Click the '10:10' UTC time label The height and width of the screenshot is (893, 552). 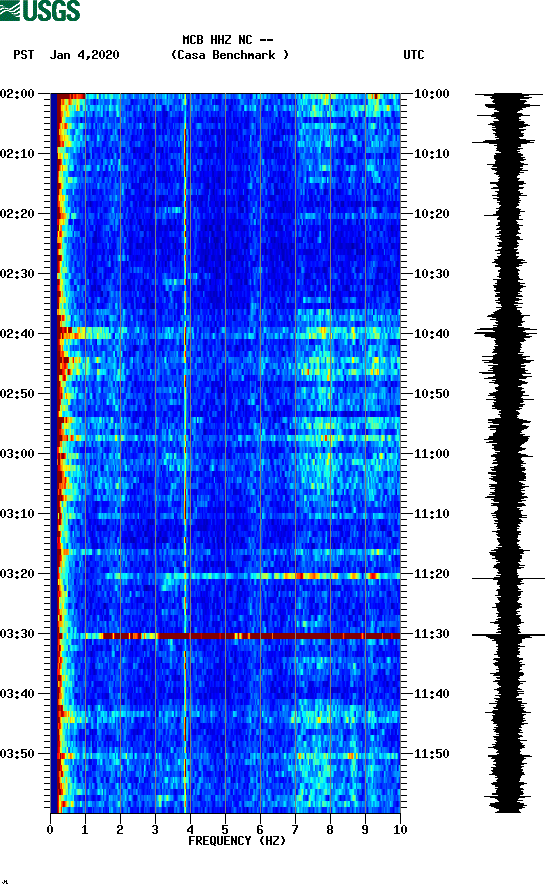coord(431,154)
